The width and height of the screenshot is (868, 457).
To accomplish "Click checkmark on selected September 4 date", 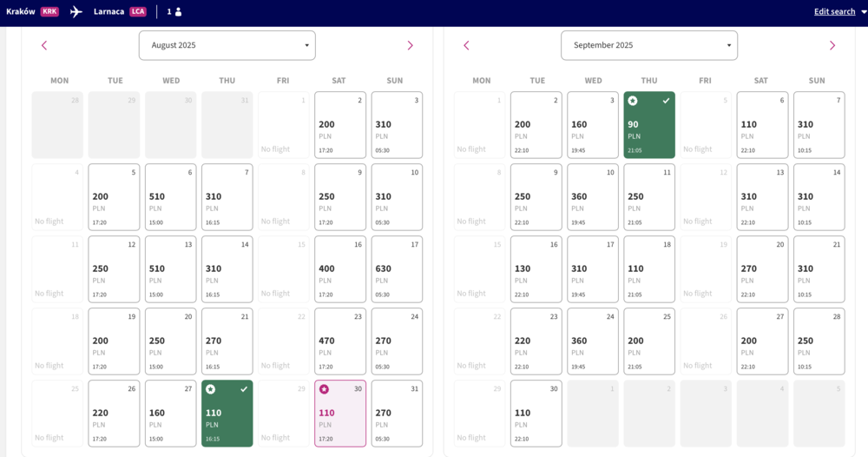I will [666, 101].
